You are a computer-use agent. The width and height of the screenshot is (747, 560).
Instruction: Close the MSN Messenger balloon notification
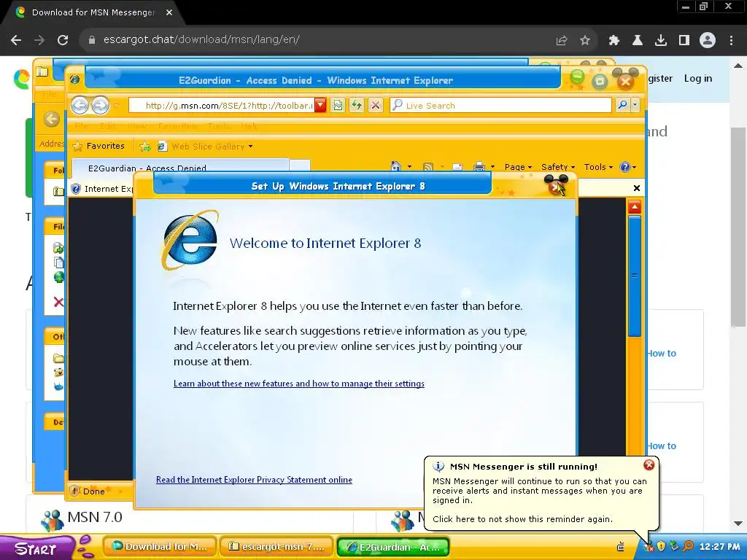[649, 464]
